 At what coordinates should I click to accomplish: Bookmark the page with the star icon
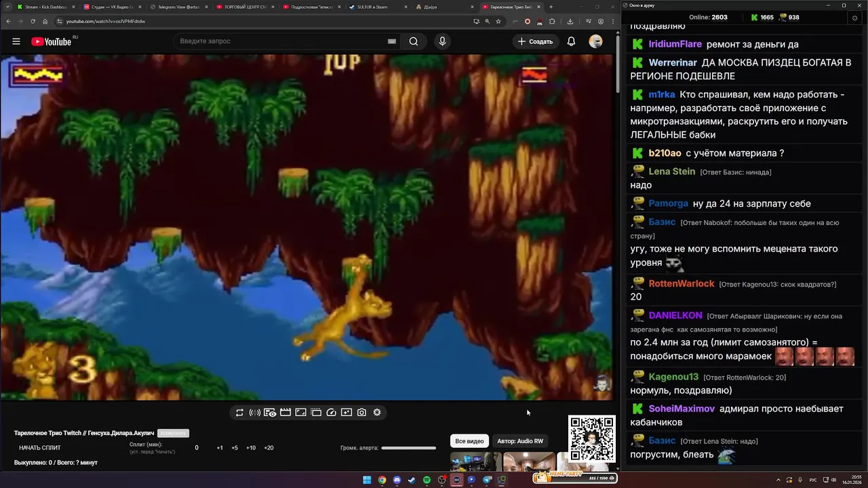(x=498, y=21)
